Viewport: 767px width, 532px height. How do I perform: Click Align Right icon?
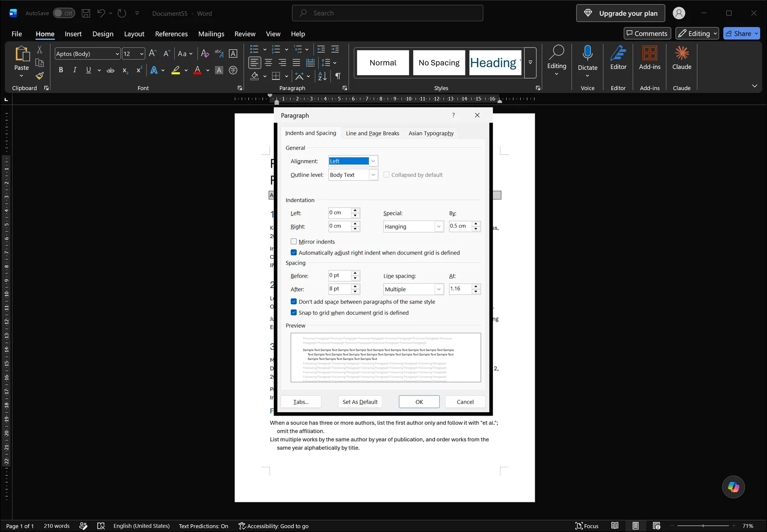point(282,62)
